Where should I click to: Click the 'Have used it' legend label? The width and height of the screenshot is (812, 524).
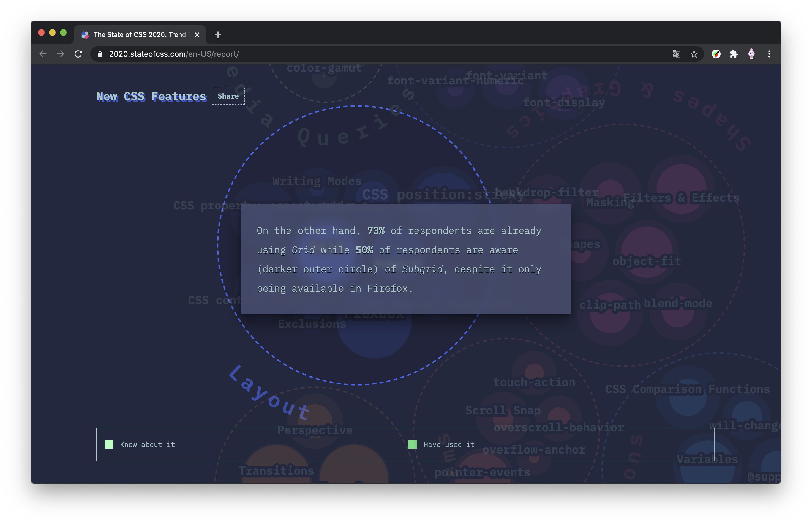[x=449, y=444]
